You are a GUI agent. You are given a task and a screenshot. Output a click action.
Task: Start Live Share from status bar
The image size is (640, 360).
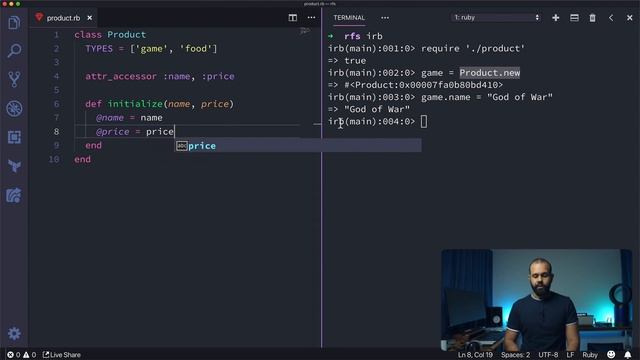pos(62,355)
